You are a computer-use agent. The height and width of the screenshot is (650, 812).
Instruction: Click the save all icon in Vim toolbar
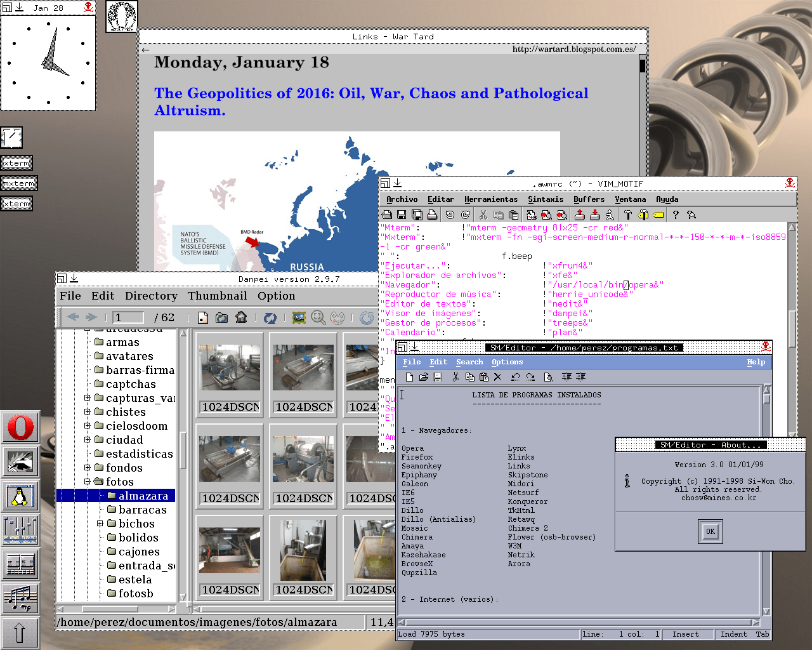point(417,215)
